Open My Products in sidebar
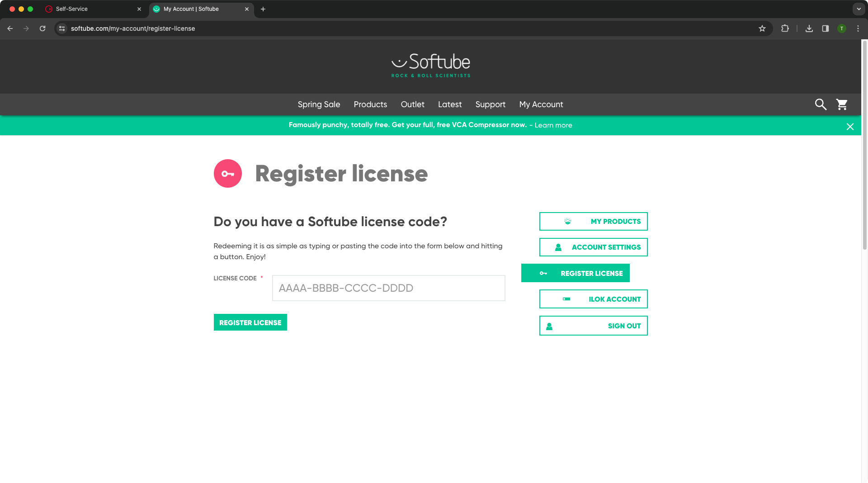Image resolution: width=868 pixels, height=483 pixels. (x=593, y=222)
